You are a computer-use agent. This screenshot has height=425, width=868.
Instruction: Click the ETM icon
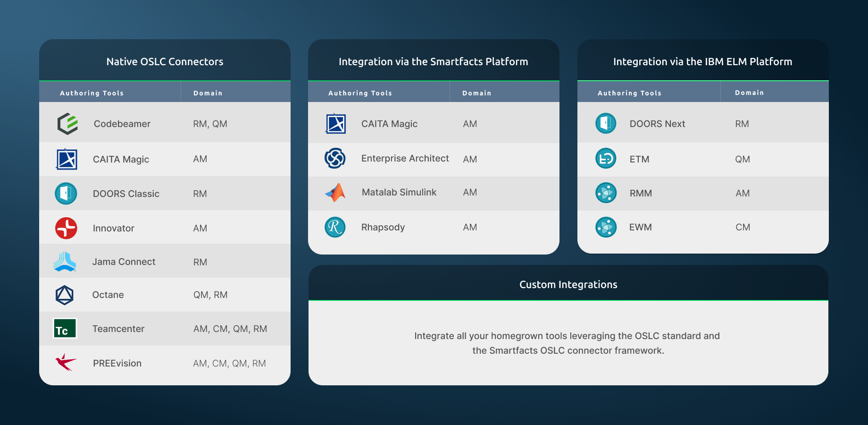click(x=606, y=159)
